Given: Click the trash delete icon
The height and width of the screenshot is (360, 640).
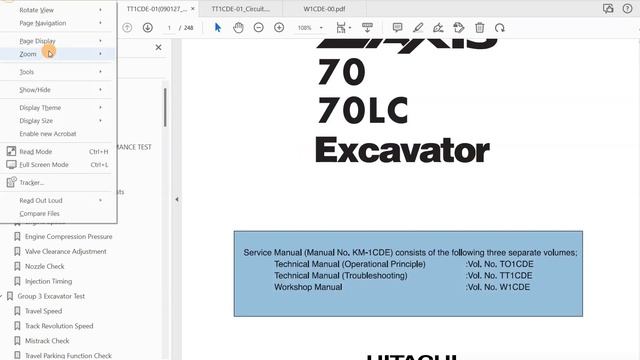Looking at the screenshot, I should click(x=480, y=28).
